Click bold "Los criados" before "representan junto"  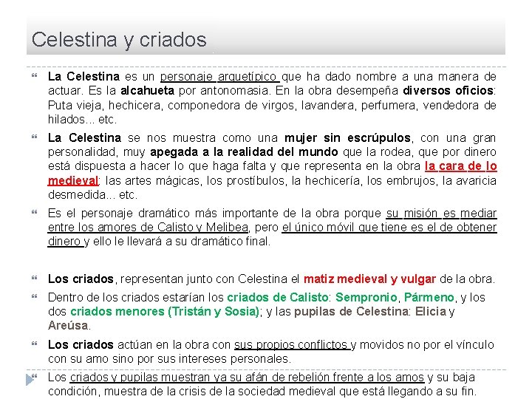point(81,279)
